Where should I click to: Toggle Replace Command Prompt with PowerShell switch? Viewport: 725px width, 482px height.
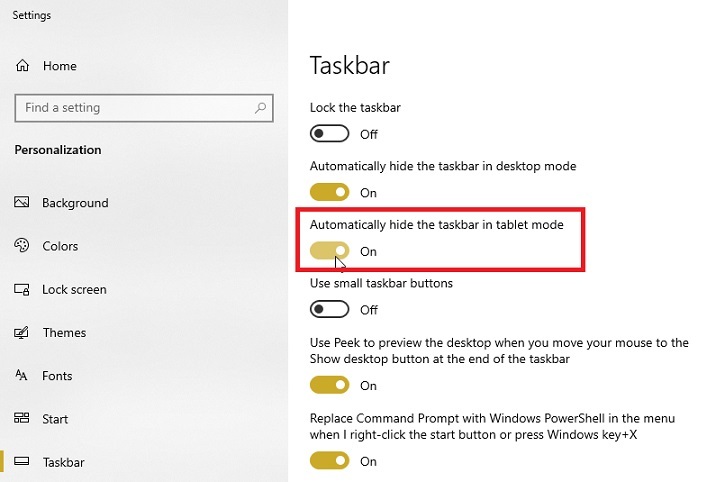329,461
